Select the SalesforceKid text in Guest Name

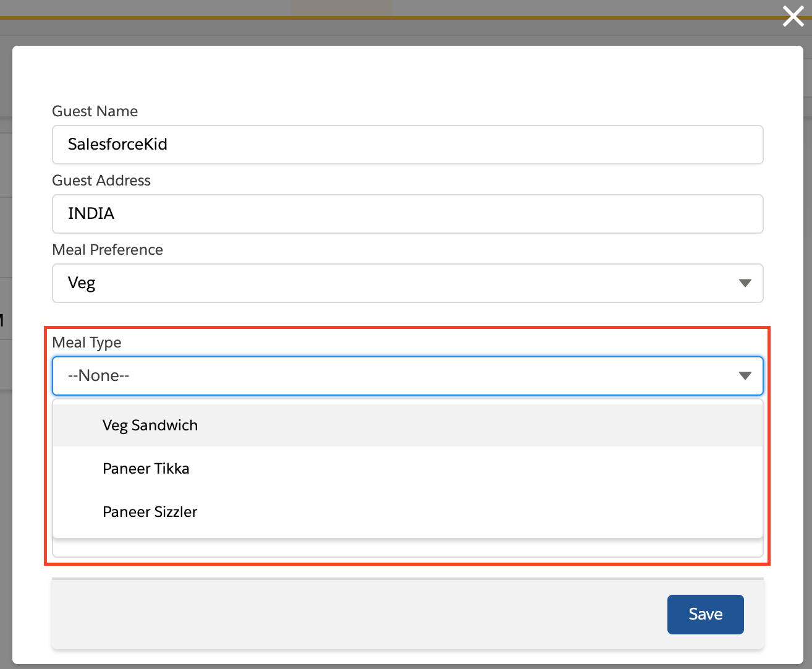pyautogui.click(x=117, y=144)
